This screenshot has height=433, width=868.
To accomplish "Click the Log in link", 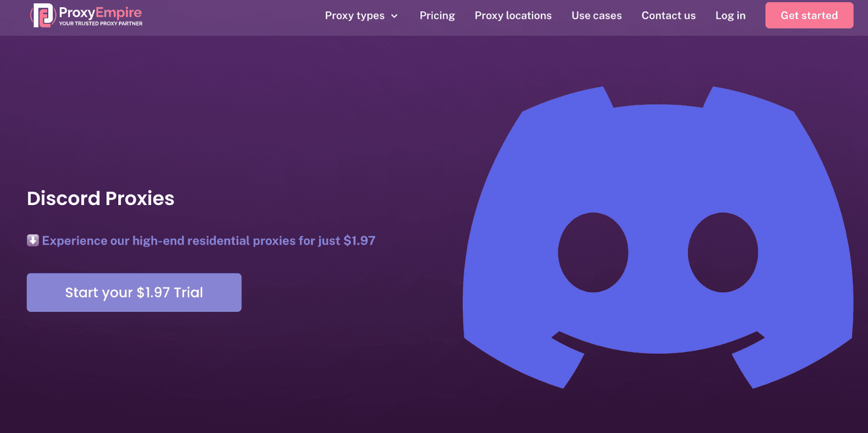I will point(730,16).
